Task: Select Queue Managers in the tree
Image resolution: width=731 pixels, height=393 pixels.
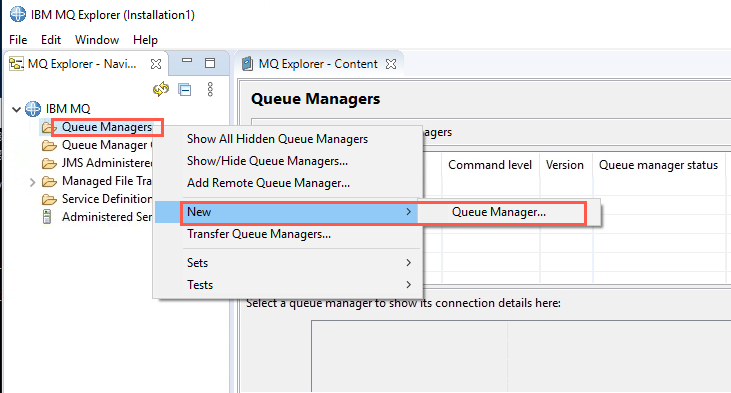Action: pyautogui.click(x=107, y=127)
